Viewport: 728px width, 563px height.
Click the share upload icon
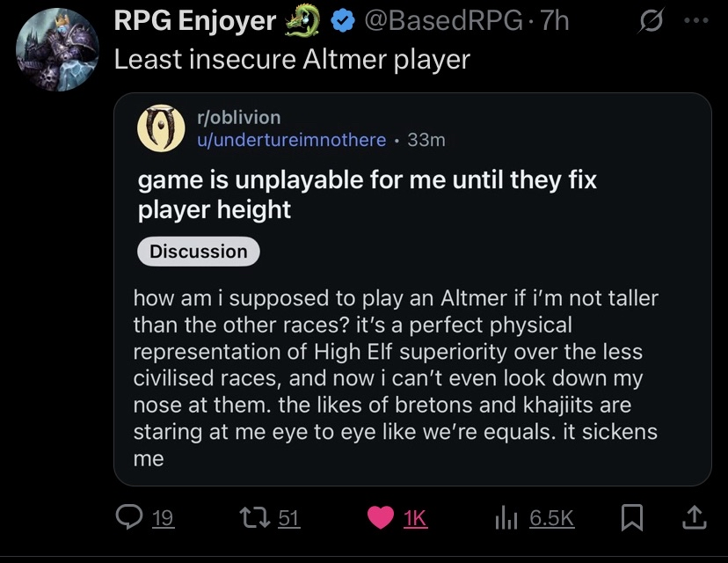point(695,518)
